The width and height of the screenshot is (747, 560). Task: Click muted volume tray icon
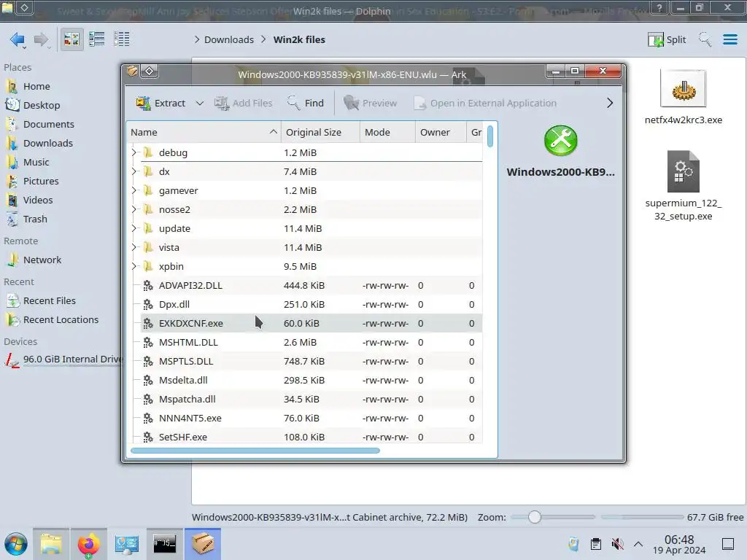(617, 544)
